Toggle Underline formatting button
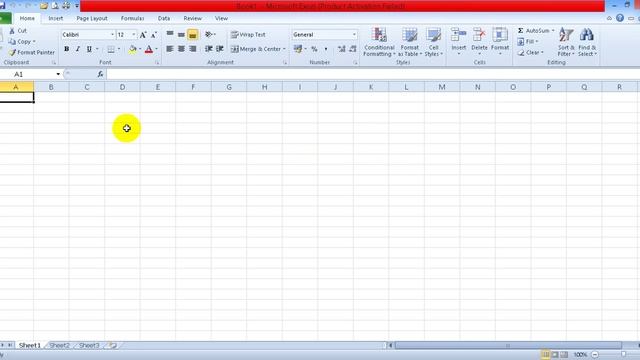The height and width of the screenshot is (360, 640). [89, 49]
